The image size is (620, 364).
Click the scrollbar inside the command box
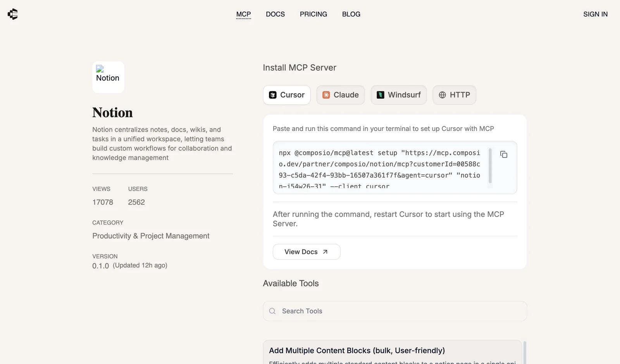coord(490,166)
